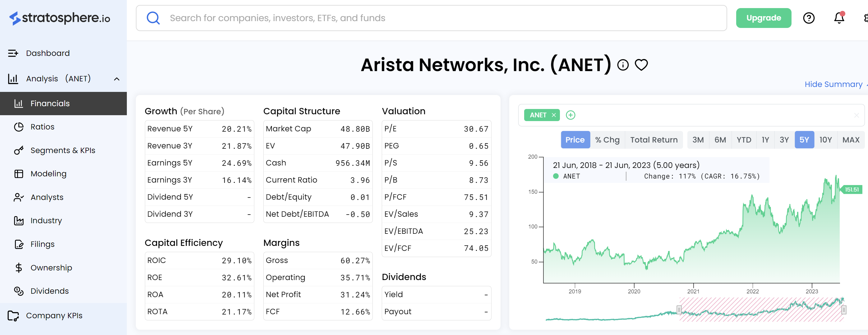The width and height of the screenshot is (868, 335).
Task: Click right handle of chart range slider
Action: click(843, 310)
